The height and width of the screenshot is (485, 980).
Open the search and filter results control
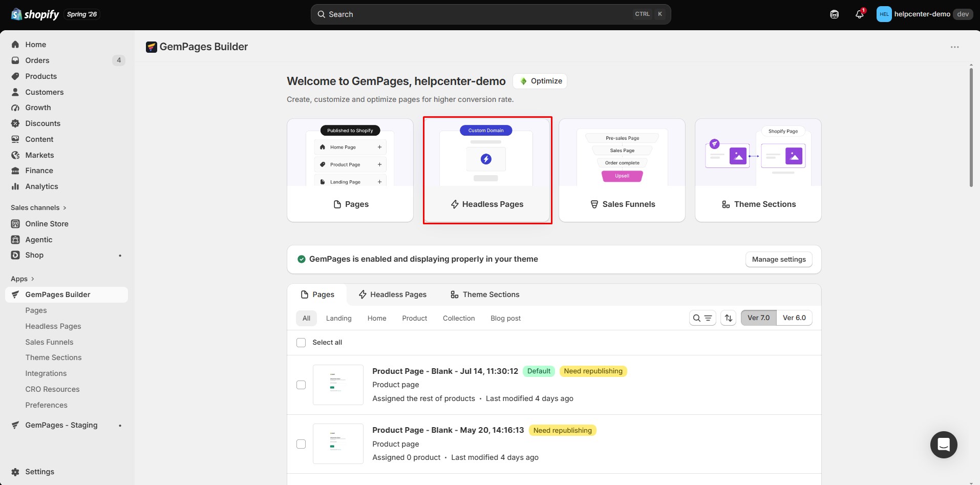click(x=702, y=318)
